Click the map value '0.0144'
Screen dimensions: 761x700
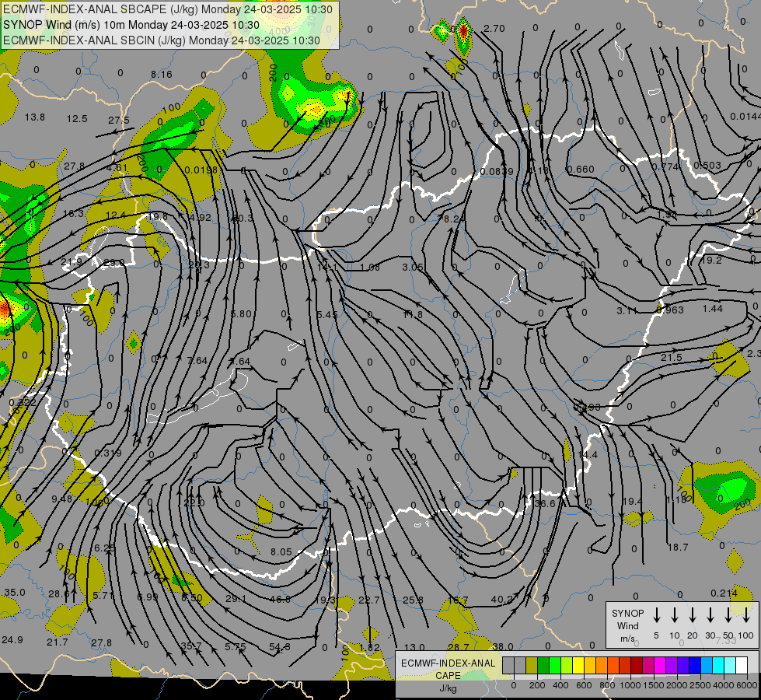pyautogui.click(x=745, y=117)
